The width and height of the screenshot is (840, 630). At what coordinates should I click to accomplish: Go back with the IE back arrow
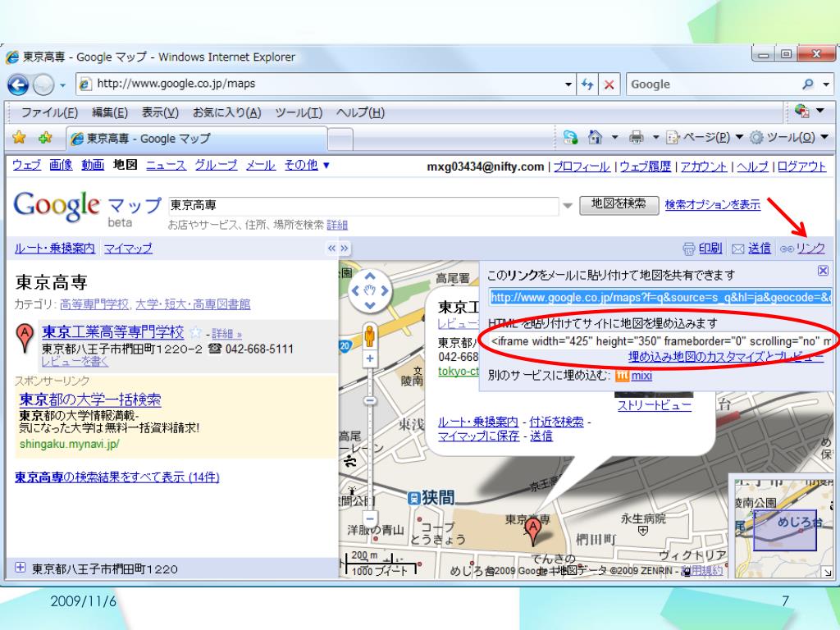[18, 84]
